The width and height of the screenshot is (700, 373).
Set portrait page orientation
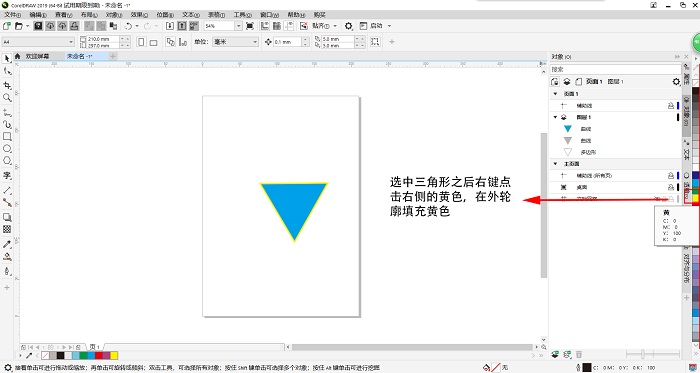coord(141,42)
